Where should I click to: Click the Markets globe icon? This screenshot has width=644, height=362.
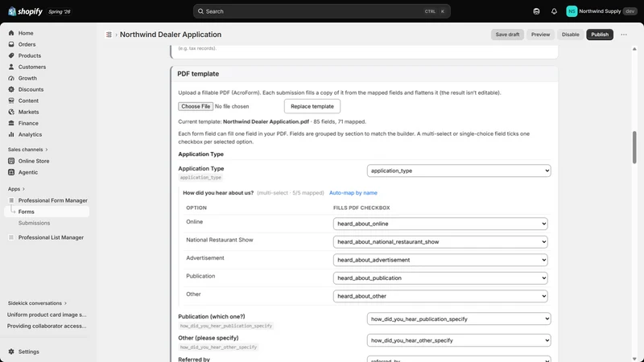[x=11, y=112]
